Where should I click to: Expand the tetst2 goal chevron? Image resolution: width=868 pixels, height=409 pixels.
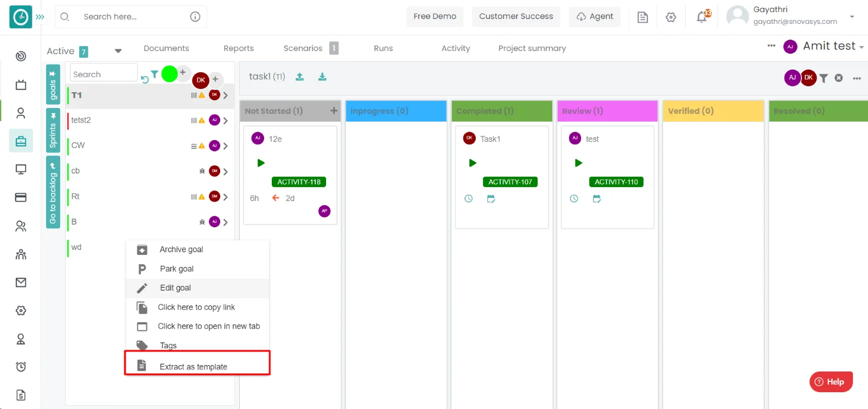pyautogui.click(x=225, y=120)
